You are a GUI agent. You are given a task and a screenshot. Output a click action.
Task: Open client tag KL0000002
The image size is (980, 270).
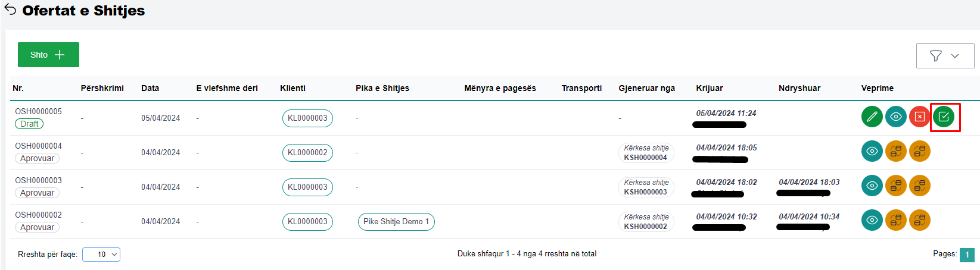coord(307,152)
